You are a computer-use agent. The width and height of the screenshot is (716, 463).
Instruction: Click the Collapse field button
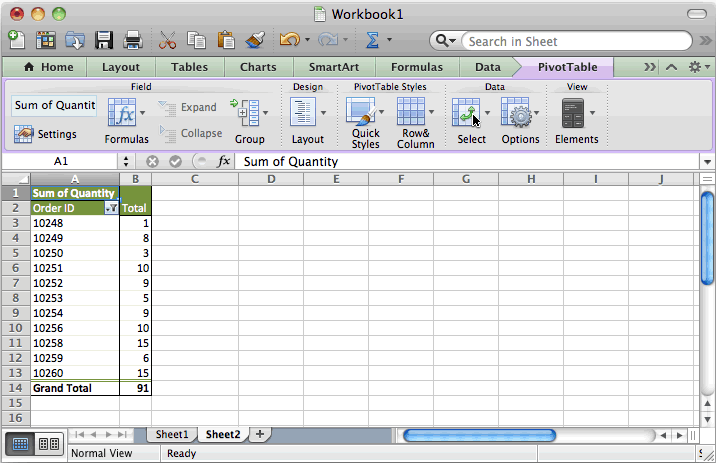(x=190, y=133)
